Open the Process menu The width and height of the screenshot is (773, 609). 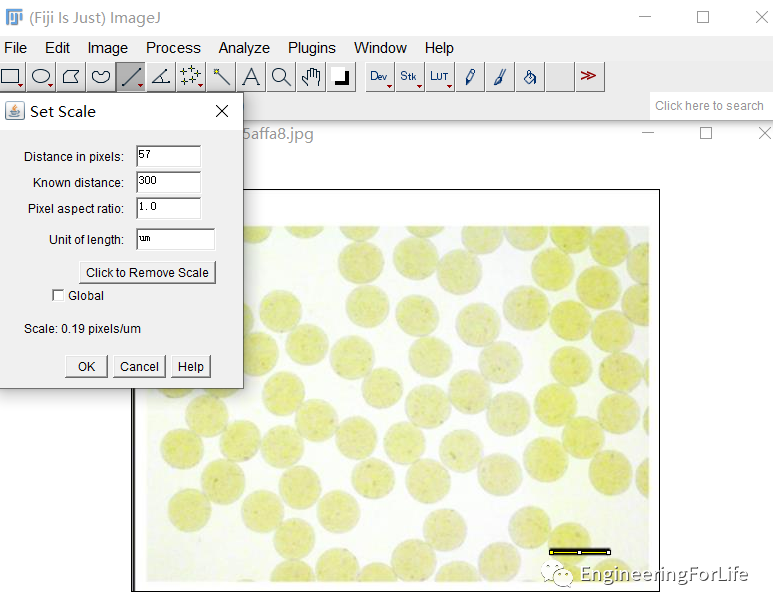173,48
